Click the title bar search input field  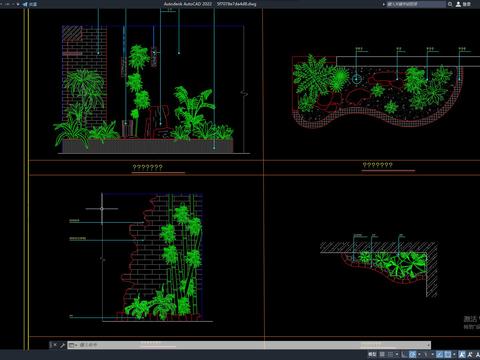click(x=416, y=4)
